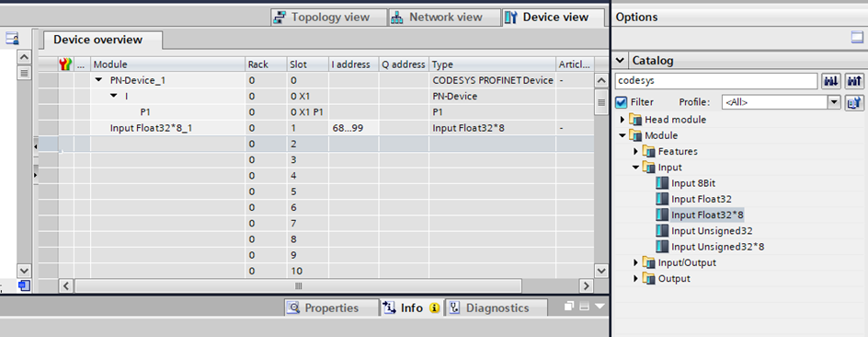Expand the Input/Output folder in catalog
This screenshot has height=337, width=868.
635,262
